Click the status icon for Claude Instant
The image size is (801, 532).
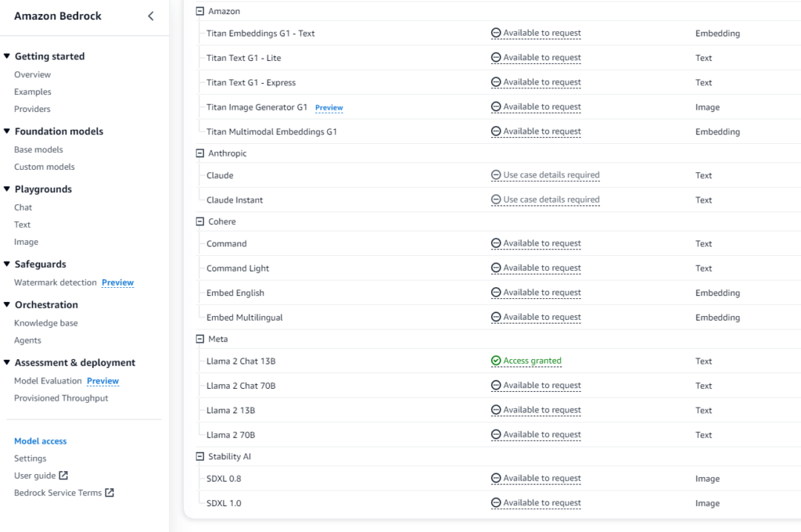[x=495, y=199]
